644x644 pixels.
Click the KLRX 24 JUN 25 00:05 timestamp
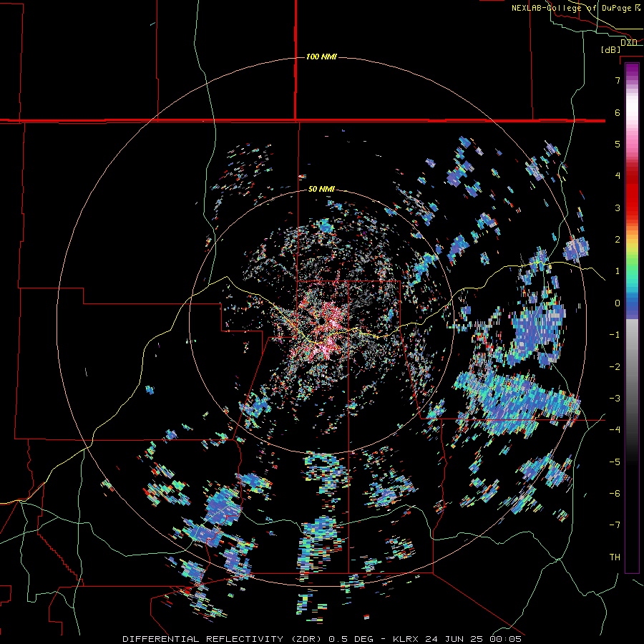point(457,639)
